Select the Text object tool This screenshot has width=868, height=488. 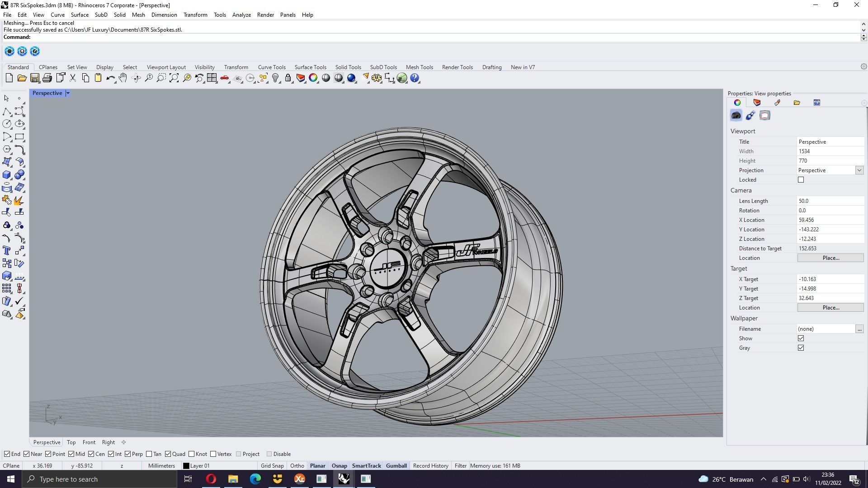pyautogui.click(x=7, y=250)
